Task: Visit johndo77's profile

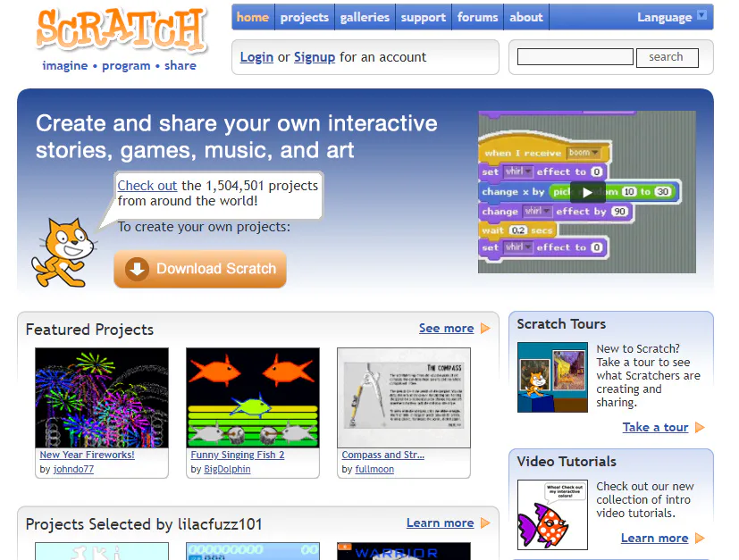Action: pyautogui.click(x=73, y=469)
